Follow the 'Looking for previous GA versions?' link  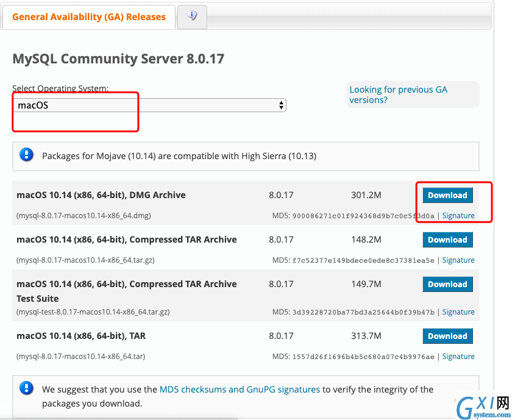[x=398, y=94]
